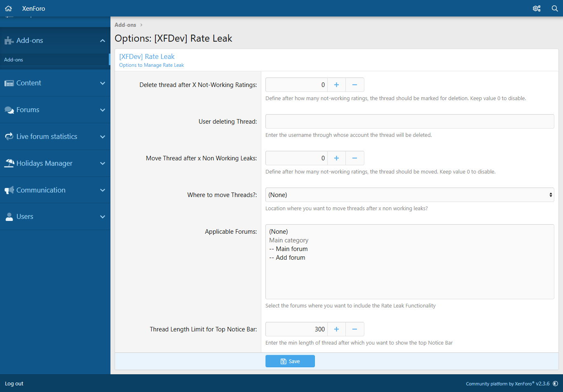The width and height of the screenshot is (563, 392).
Task: Toggle the style variation icon in footer
Action: [x=556, y=384]
